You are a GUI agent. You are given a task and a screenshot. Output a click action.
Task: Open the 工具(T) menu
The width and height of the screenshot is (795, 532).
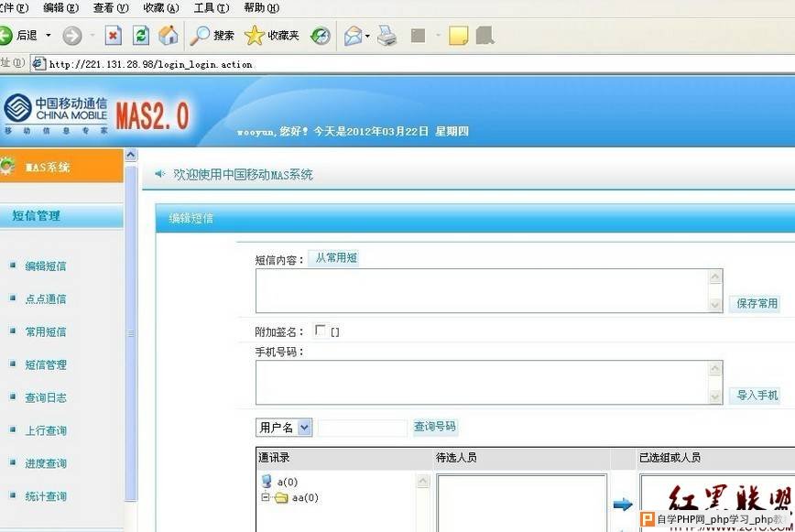[212, 7]
